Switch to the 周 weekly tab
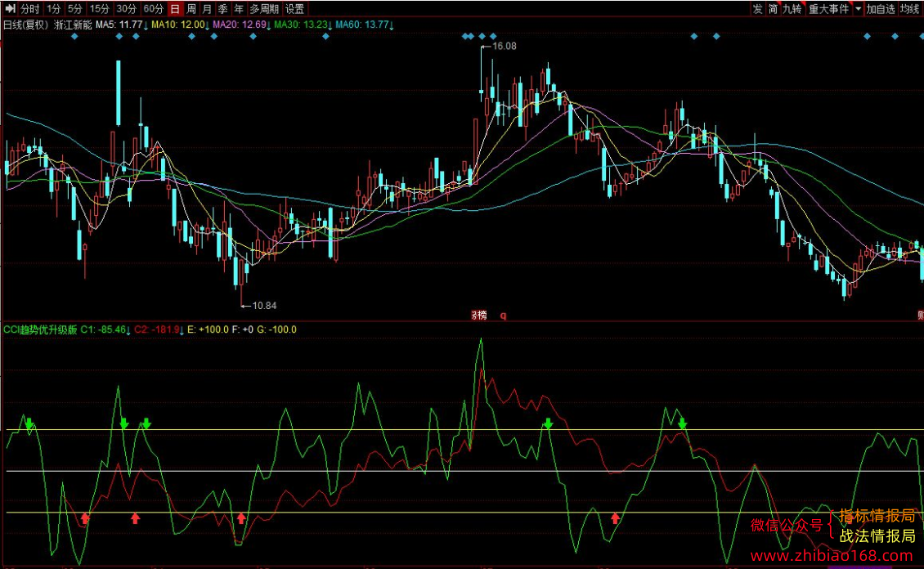 tap(191, 8)
